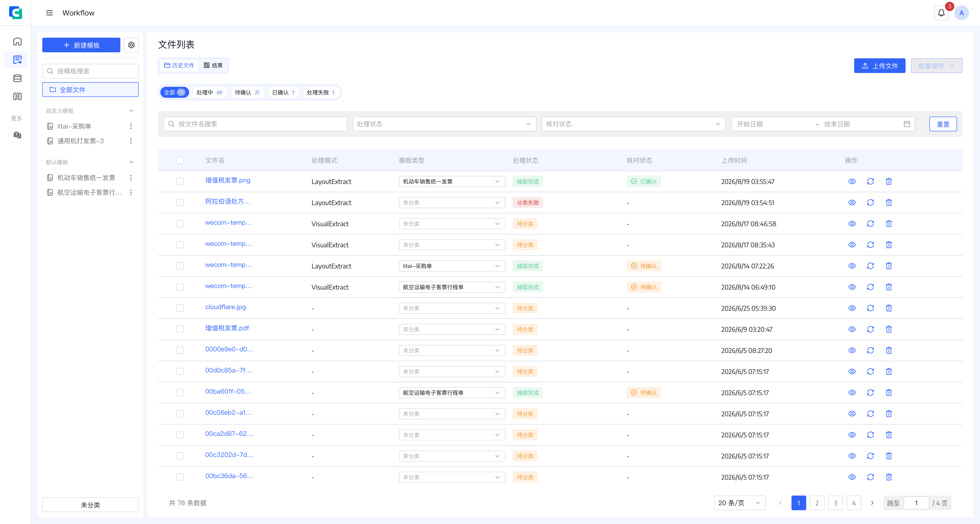This screenshot has width=980, height=524.
Task: Reprocess the 阿拉伯语处方 file
Action: point(870,203)
